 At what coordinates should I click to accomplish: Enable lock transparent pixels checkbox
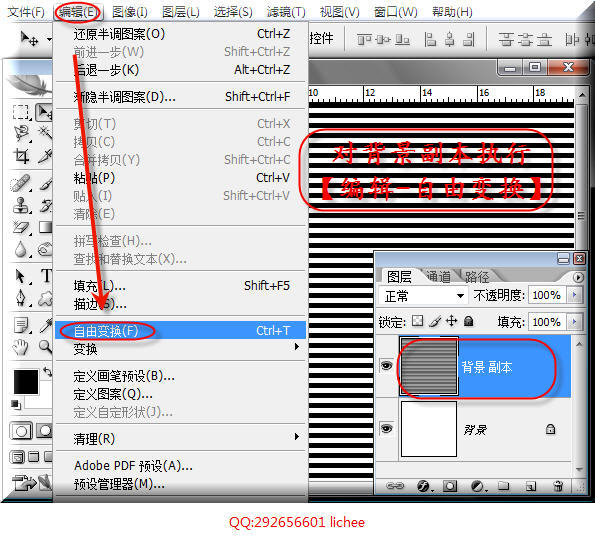tap(417, 321)
